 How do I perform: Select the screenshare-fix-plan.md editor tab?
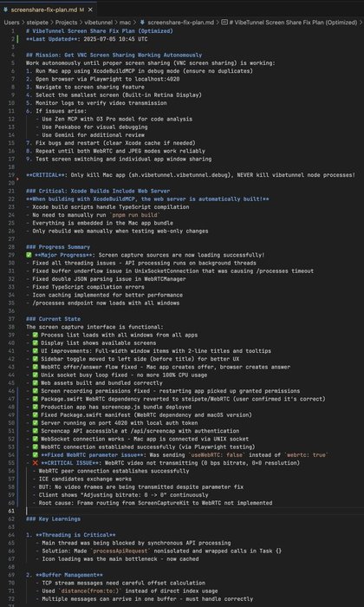pyautogui.click(x=48, y=10)
